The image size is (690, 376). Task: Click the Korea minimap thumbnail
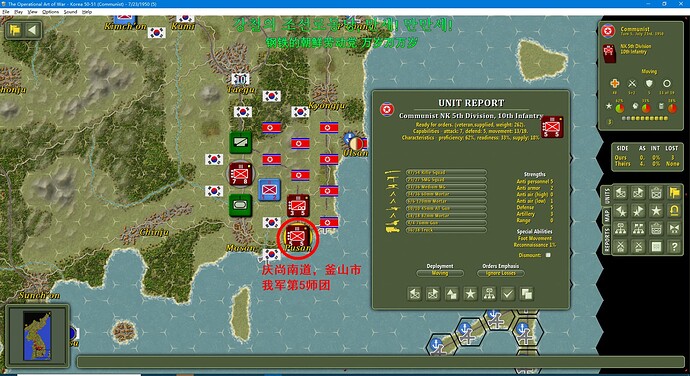(x=37, y=335)
